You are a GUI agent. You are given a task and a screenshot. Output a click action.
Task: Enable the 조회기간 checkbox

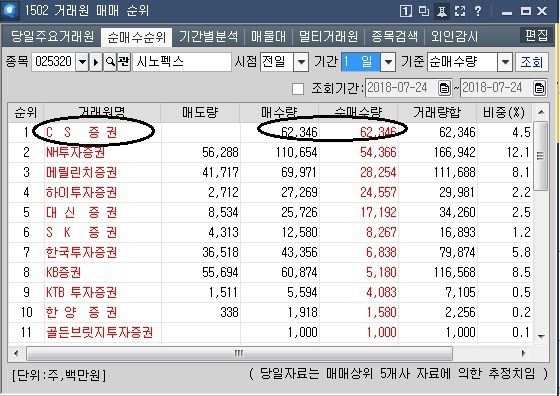[x=298, y=89]
